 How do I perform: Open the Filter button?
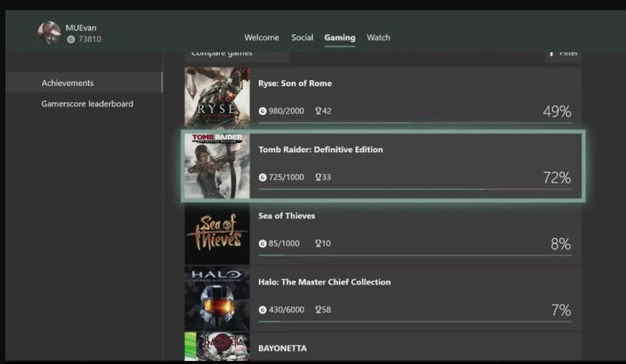tap(563, 55)
